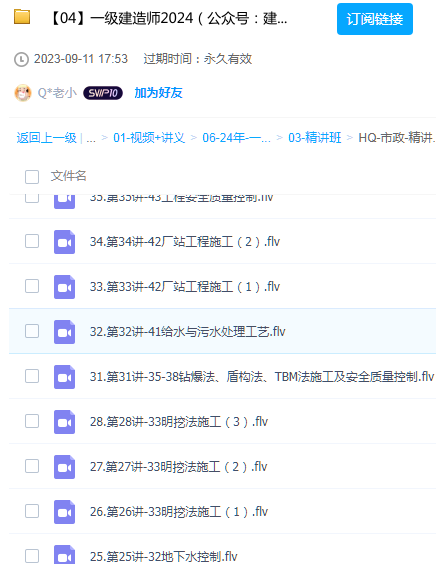
Task: Click the clock icon next to share date
Action: 21,59
